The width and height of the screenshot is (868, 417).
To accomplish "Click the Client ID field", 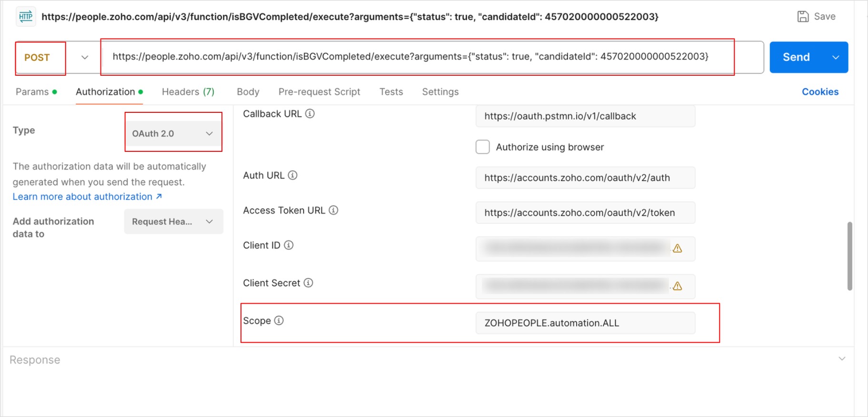I will [585, 248].
